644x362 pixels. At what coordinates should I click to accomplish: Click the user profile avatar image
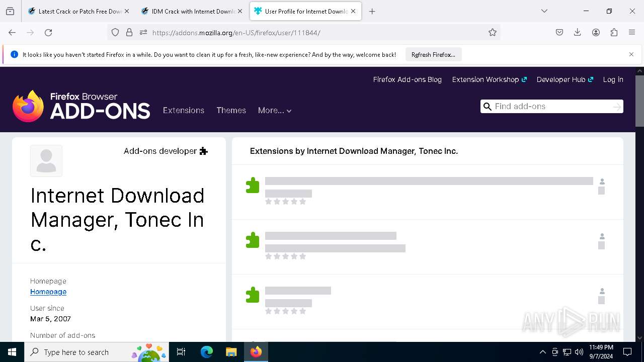46,161
